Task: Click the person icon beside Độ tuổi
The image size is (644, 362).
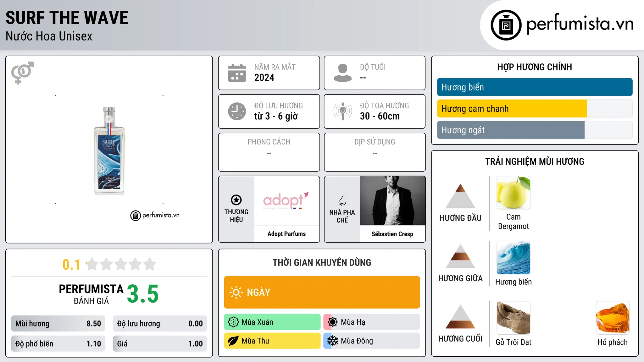Action: (x=343, y=73)
